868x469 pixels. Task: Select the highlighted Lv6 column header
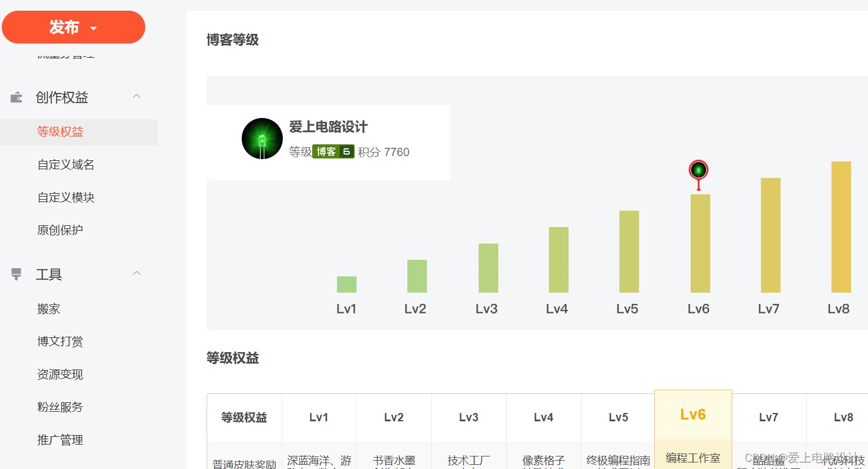pos(693,415)
